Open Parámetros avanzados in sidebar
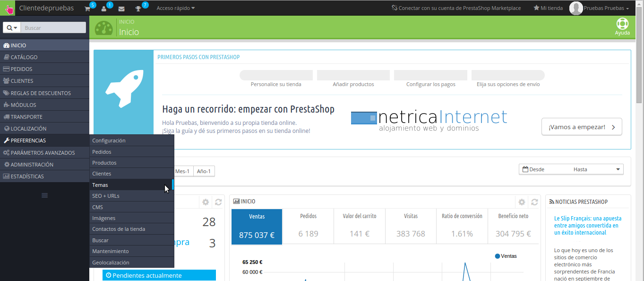This screenshot has width=644, height=281. click(x=44, y=153)
